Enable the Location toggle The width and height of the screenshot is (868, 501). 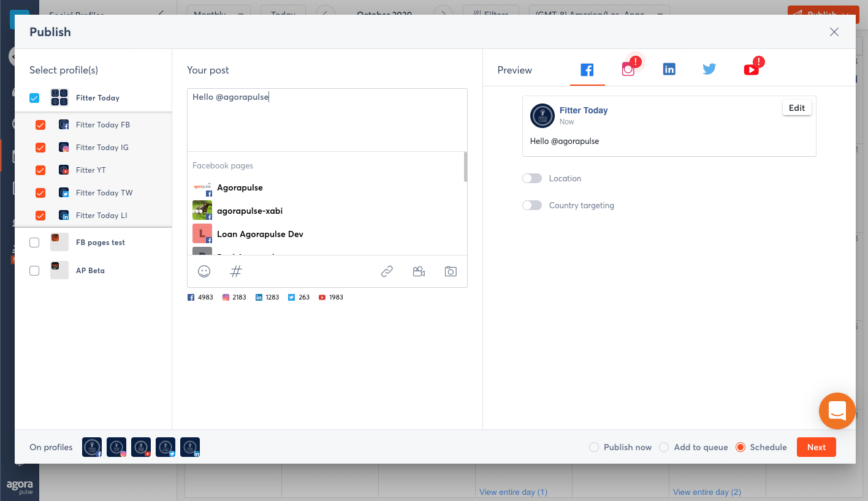pyautogui.click(x=532, y=178)
